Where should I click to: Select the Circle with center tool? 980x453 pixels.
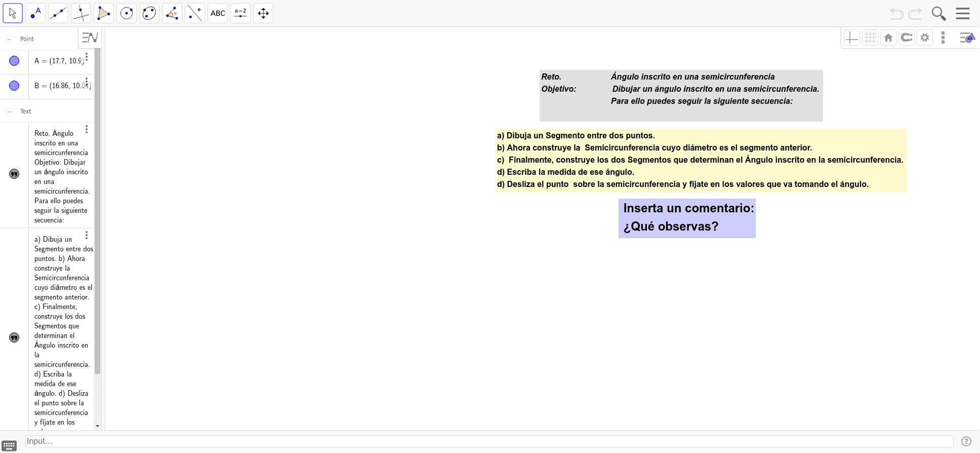pos(127,13)
